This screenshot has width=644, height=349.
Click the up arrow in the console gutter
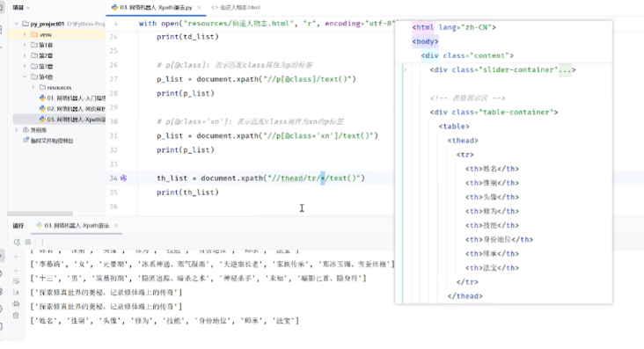[x=16, y=258]
